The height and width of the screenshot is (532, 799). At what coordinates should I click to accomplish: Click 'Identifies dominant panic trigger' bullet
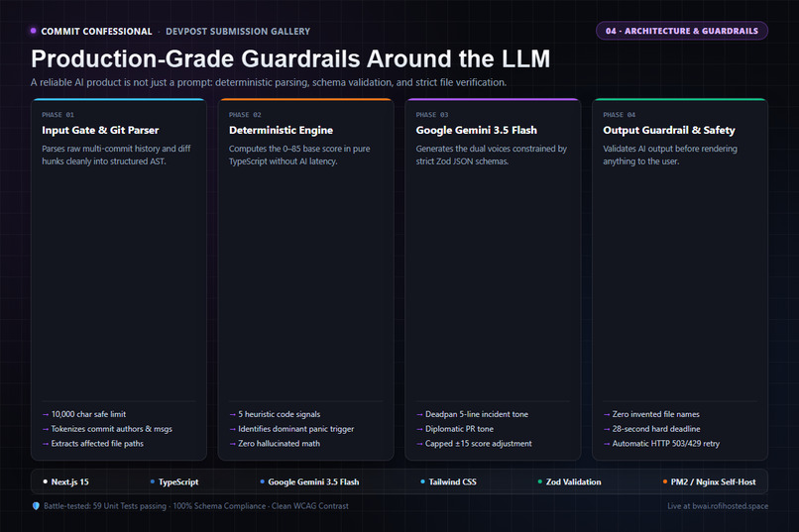(291, 429)
